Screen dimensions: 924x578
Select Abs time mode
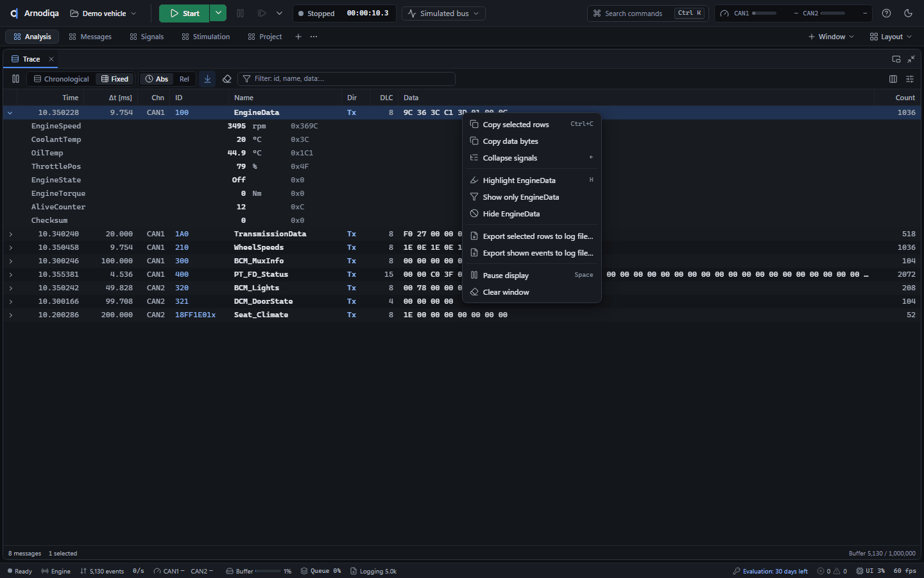(157, 79)
